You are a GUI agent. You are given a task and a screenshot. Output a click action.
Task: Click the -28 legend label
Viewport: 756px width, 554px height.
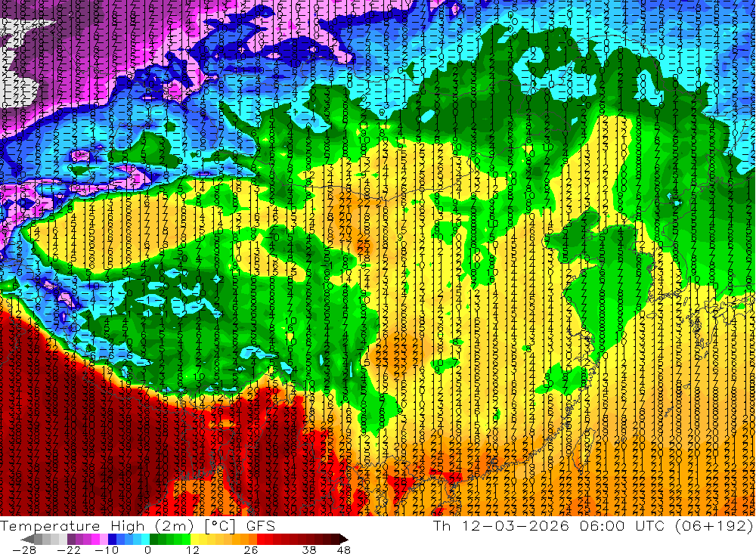(24, 550)
